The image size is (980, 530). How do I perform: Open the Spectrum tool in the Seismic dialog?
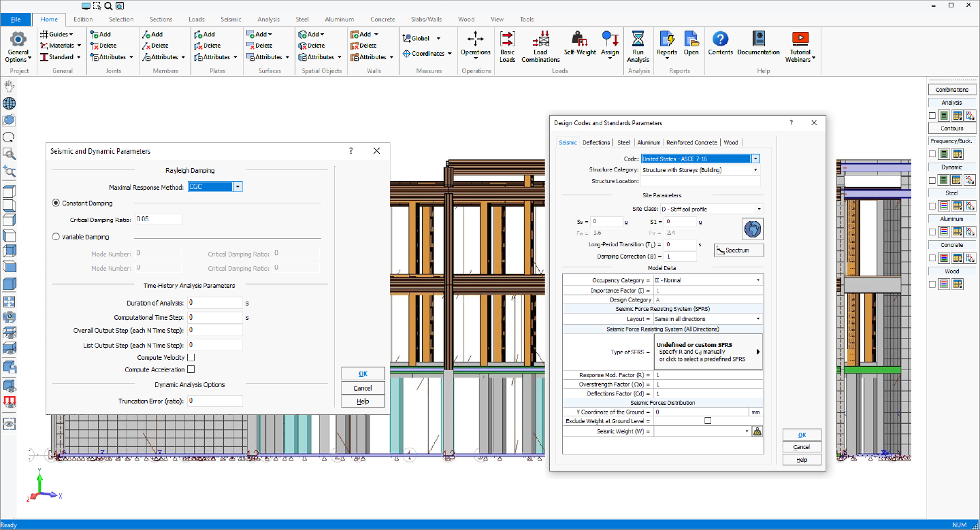click(738, 250)
